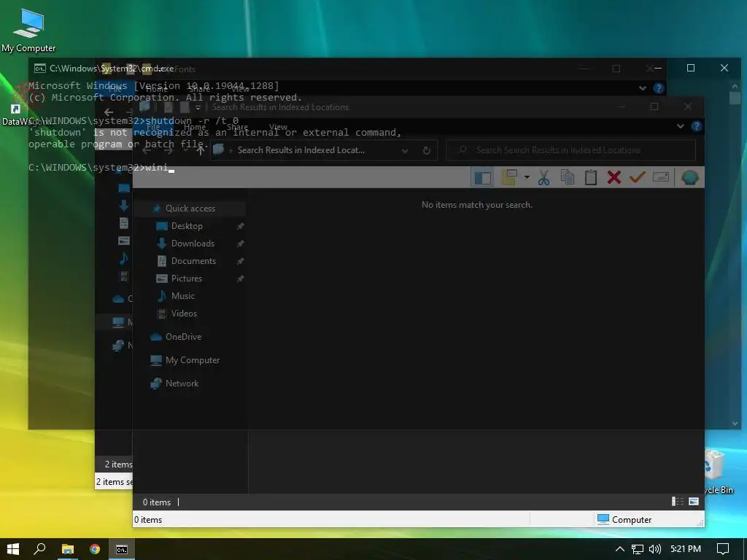747x560 pixels.
Task: Click the scroll down arrow in cmd window
Action: pos(735,424)
